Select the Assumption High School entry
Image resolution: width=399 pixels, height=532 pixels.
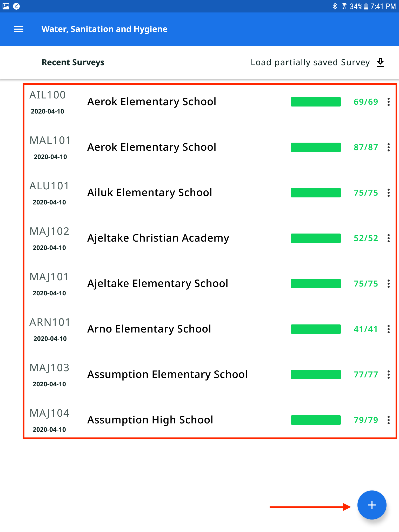coord(150,420)
